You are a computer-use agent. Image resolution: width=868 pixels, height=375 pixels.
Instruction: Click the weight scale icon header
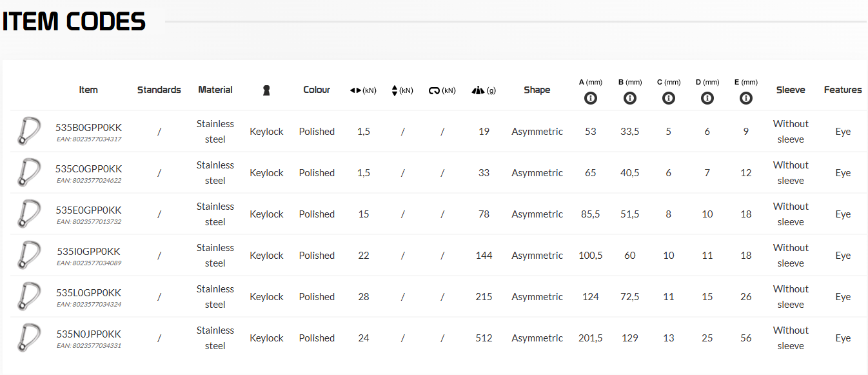point(478,91)
